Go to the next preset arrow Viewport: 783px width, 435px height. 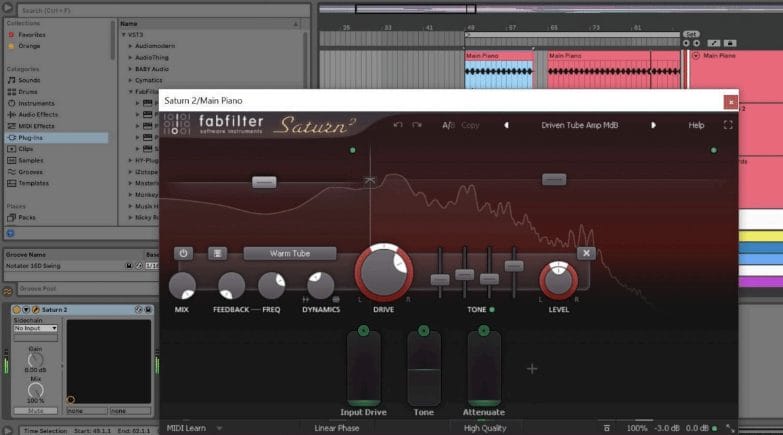pyautogui.click(x=653, y=125)
